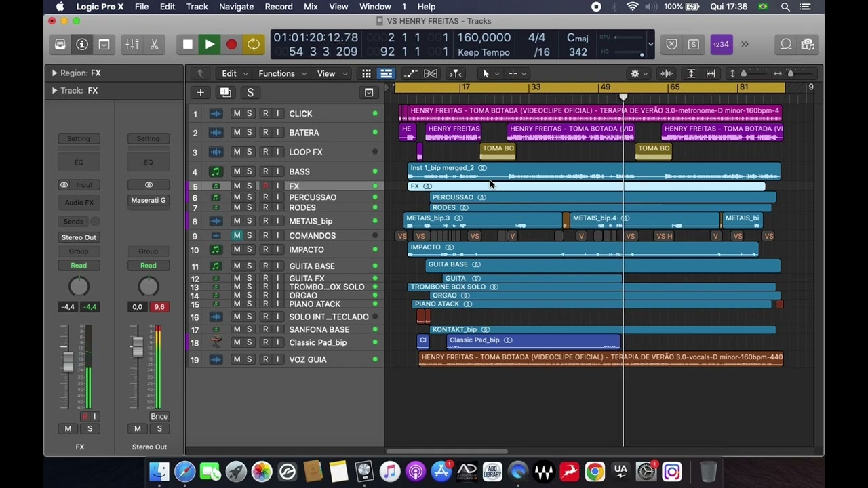Screen dimensions: 868x488
Task: Start recording with the Record button
Action: click(x=231, y=45)
